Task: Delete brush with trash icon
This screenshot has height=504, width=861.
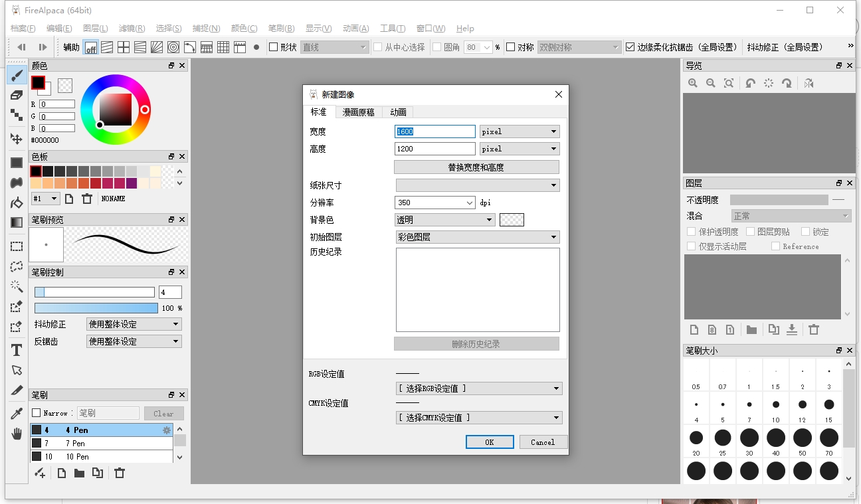Action: tap(120, 473)
